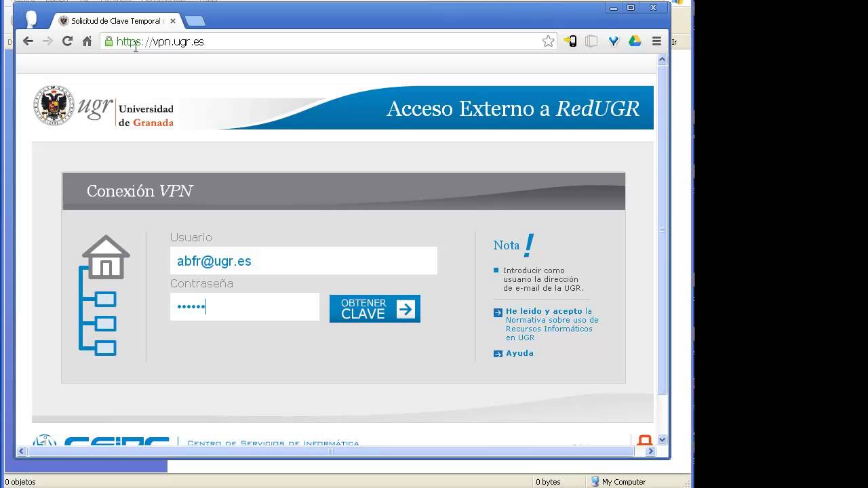Reload the vpn.ugr.es page
Viewport: 868px width, 488px height.
[x=67, y=41]
